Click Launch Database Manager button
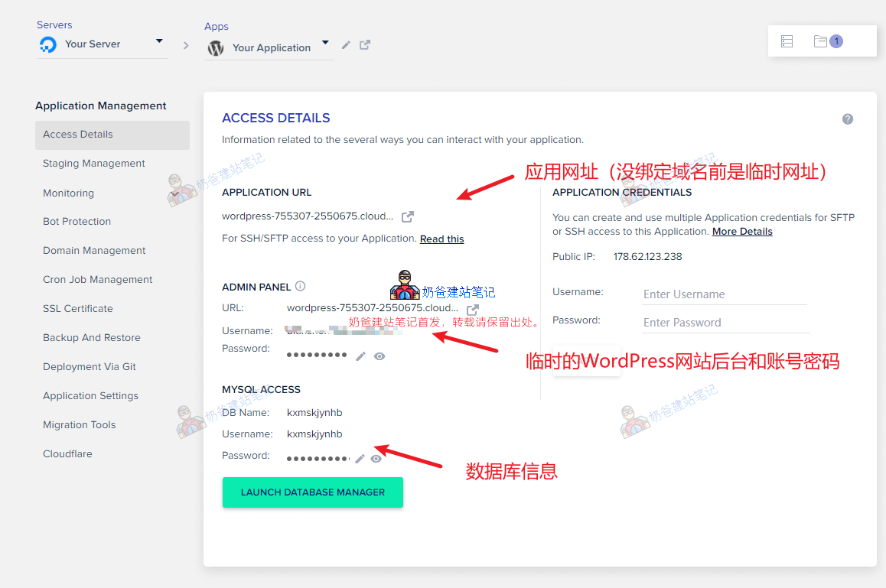The height and width of the screenshot is (588, 886). click(312, 492)
